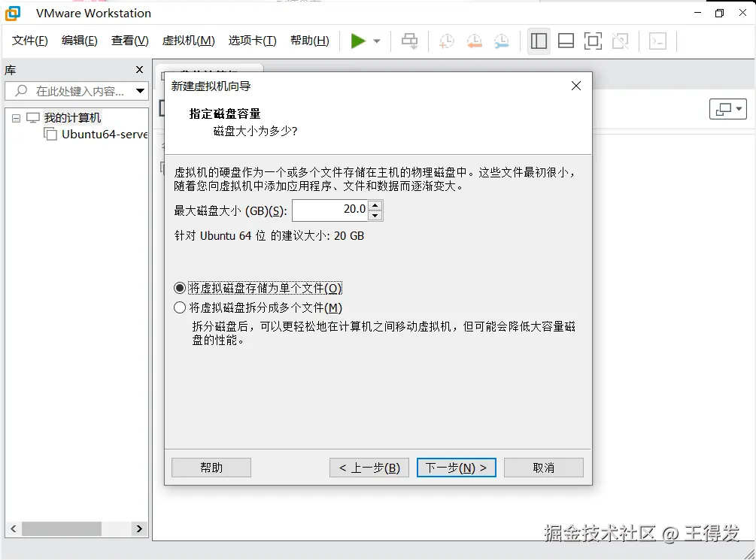Click the revert to snapshot icon
Screen dimensions: 756x560
point(475,41)
